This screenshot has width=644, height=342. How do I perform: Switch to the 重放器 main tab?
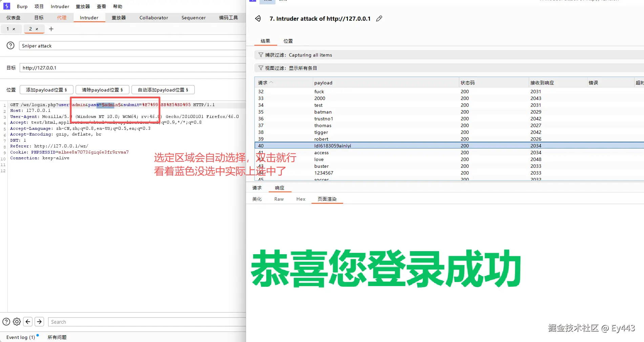coord(119,18)
